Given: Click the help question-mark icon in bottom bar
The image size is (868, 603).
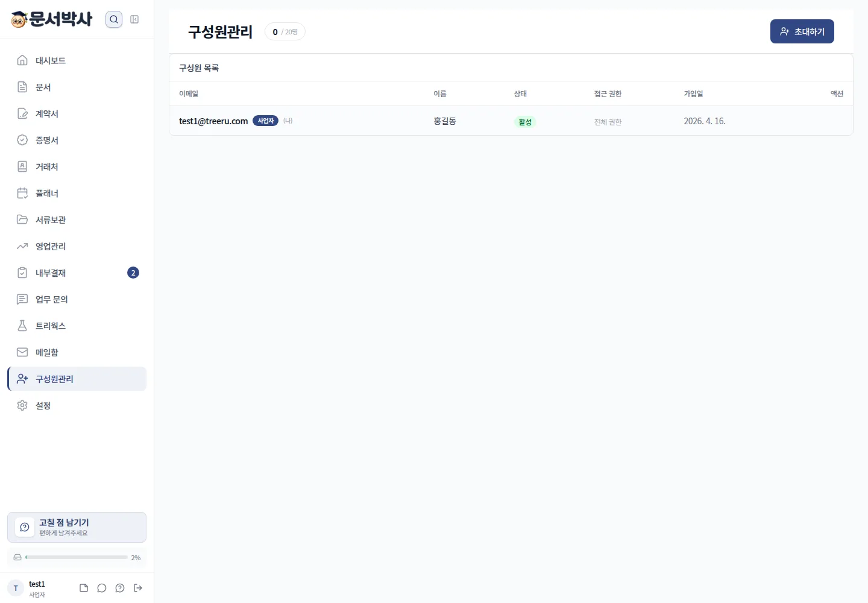Looking at the screenshot, I should [120, 588].
